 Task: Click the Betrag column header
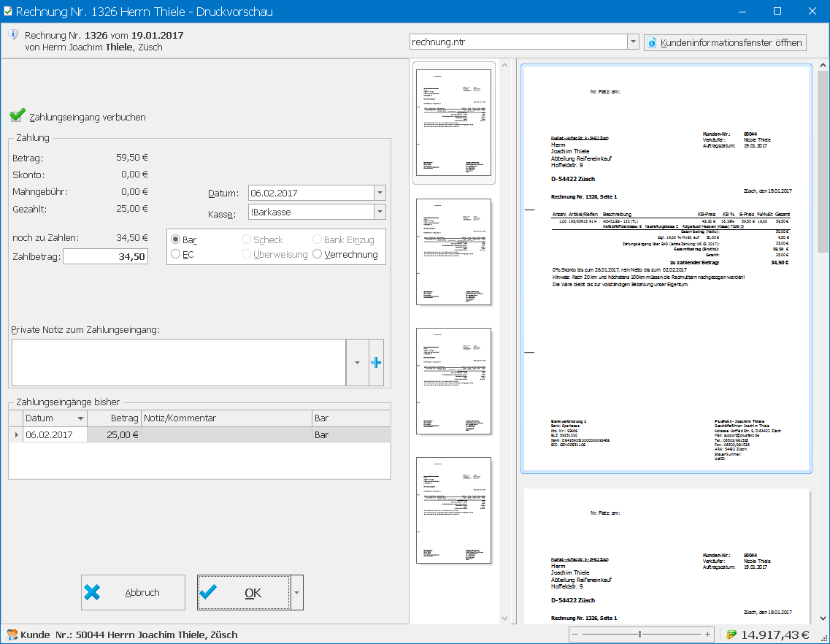point(115,418)
